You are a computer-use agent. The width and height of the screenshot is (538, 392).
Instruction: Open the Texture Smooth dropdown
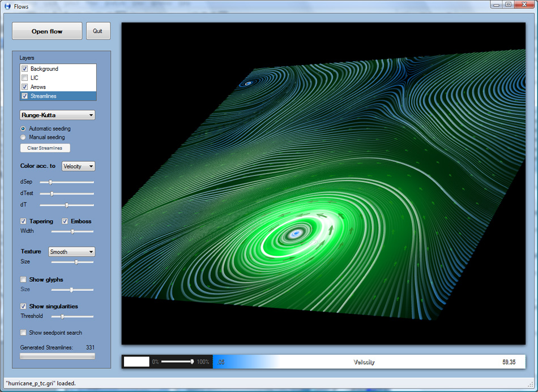click(x=71, y=252)
